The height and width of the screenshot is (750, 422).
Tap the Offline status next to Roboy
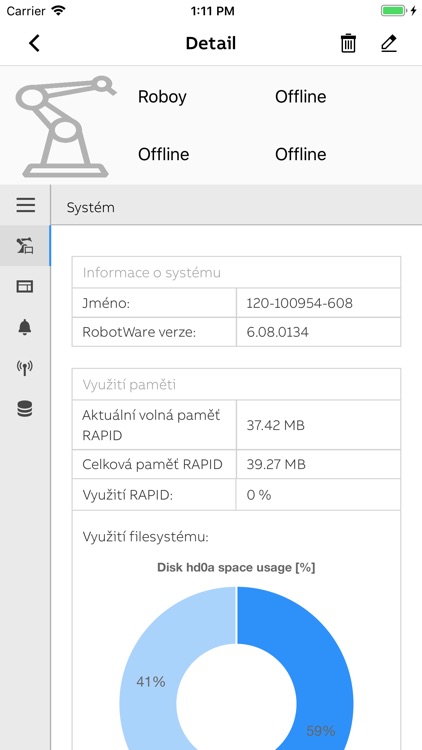tap(300, 97)
